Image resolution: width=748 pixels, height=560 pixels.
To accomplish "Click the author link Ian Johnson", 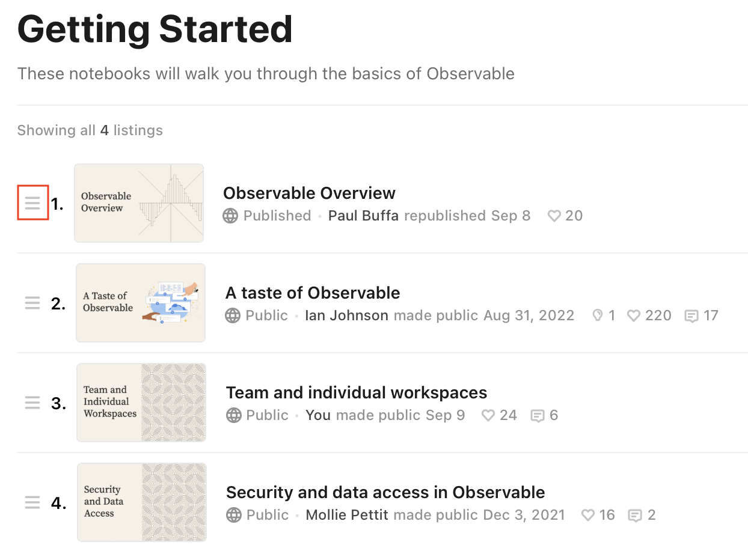I will (x=346, y=315).
